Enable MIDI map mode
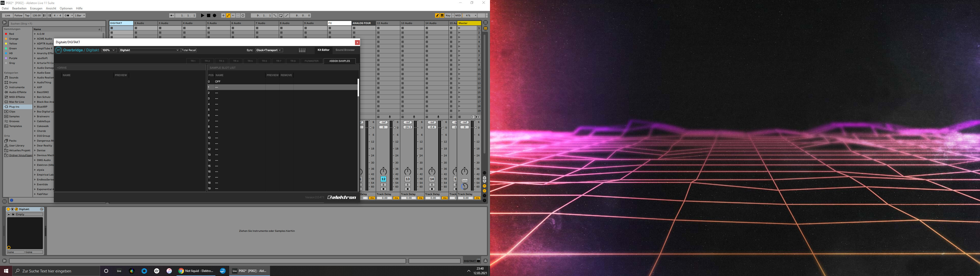The height and width of the screenshot is (276, 980). (x=458, y=16)
